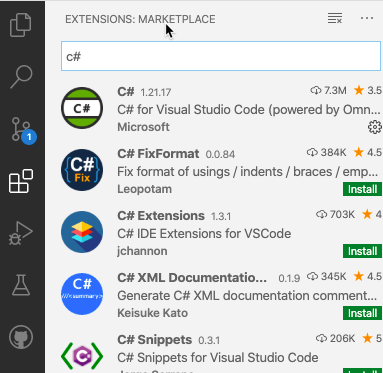Install C# XML Documentation extension
The height and width of the screenshot is (373, 383).
coord(362,313)
